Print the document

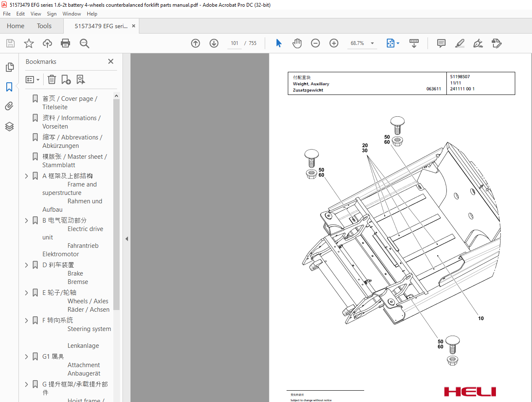pos(65,43)
